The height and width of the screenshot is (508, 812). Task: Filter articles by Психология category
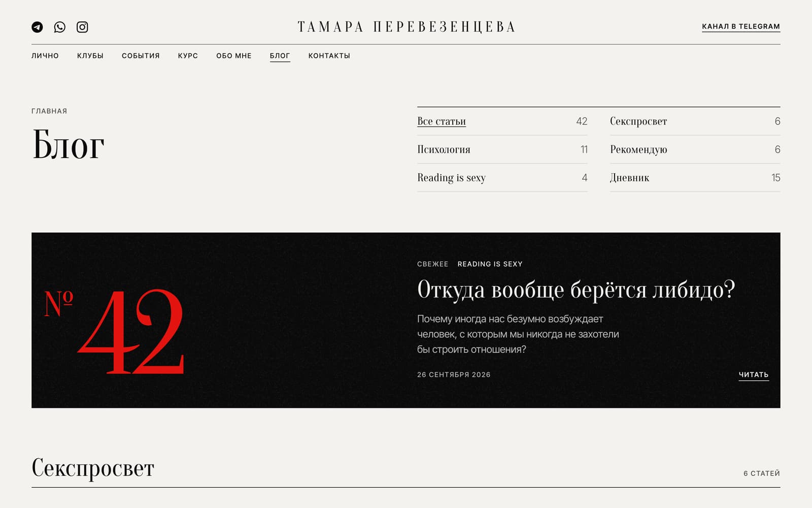pyautogui.click(x=502, y=149)
